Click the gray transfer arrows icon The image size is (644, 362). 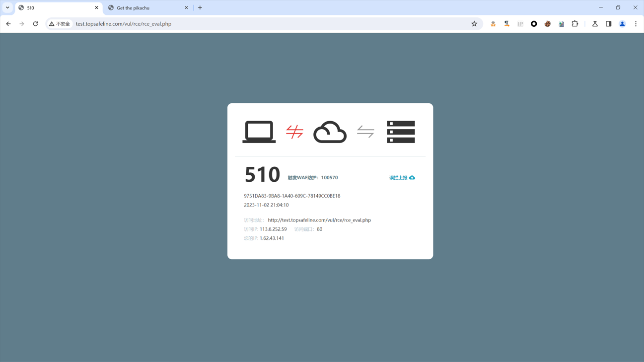pyautogui.click(x=365, y=131)
